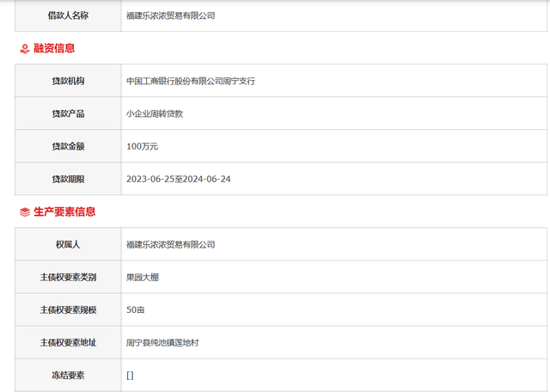The image size is (550, 392).
Task: Click the 主债权要素类别 label cell
Action: [68, 277]
